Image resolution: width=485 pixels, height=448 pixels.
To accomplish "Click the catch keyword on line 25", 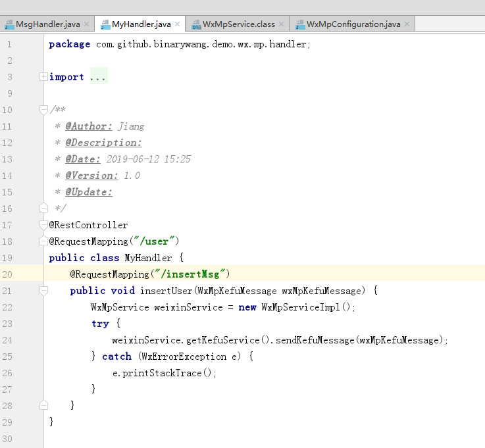I will 117,357.
